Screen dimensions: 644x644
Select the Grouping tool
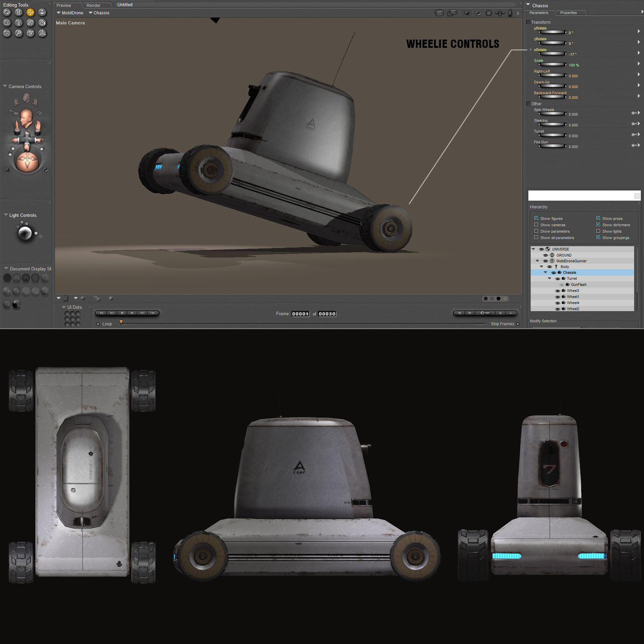click(7, 33)
